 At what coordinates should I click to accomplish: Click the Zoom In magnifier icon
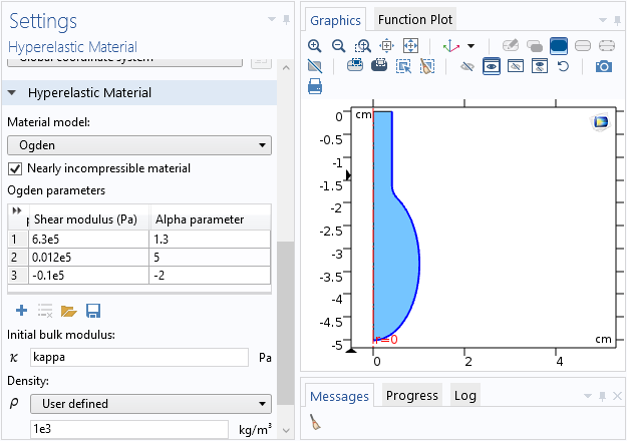[x=315, y=46]
